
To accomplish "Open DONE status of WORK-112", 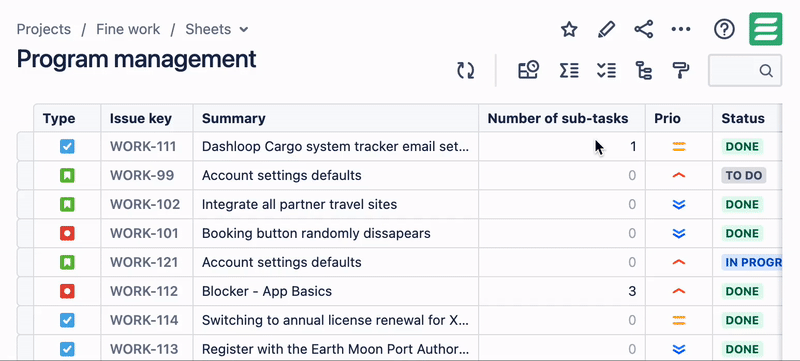I will (x=742, y=292).
